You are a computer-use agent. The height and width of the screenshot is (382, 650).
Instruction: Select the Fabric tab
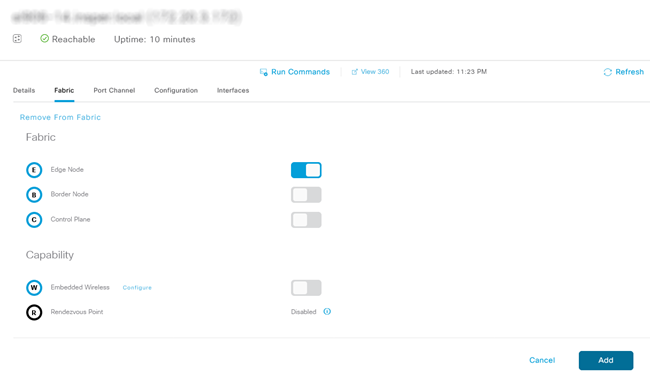pos(64,90)
